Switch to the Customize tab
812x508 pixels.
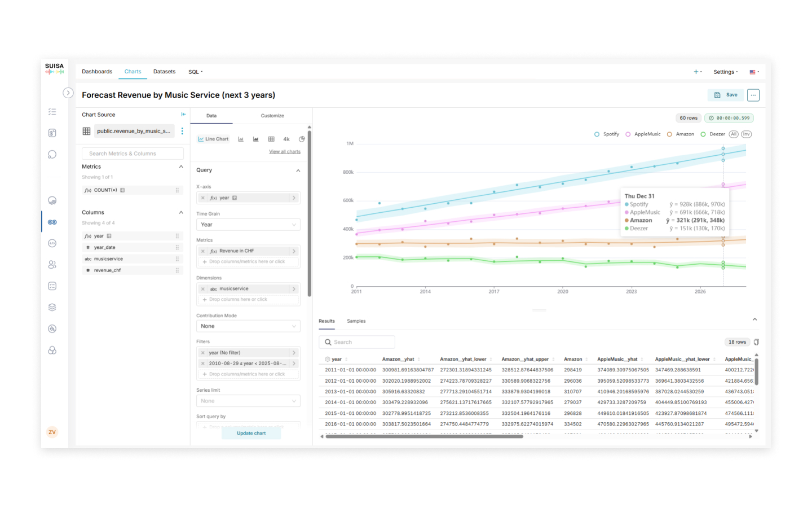pyautogui.click(x=272, y=116)
